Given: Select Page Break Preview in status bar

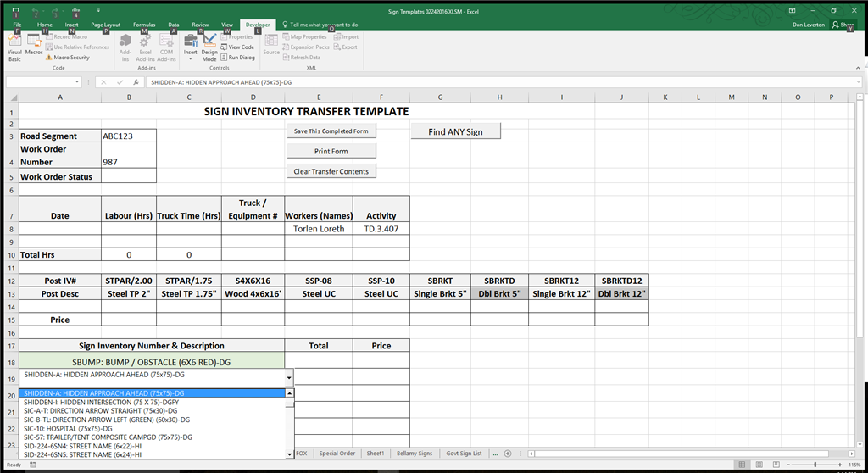Looking at the screenshot, I should pos(776,465).
